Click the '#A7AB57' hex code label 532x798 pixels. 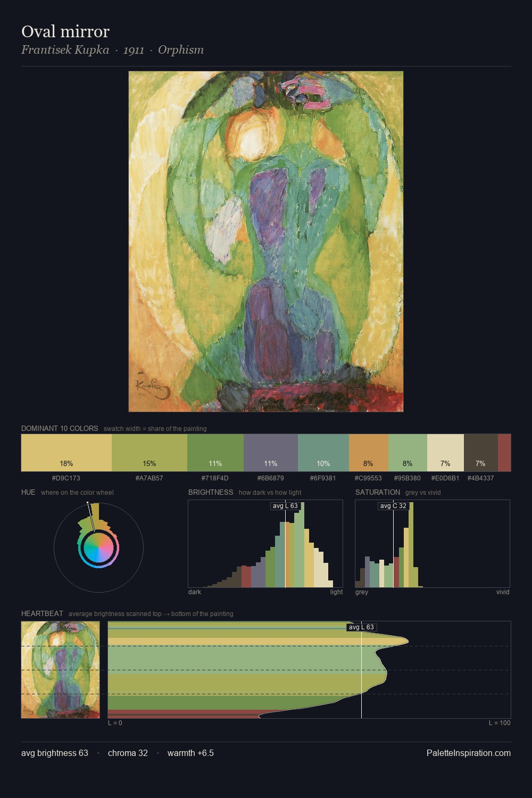(x=149, y=478)
